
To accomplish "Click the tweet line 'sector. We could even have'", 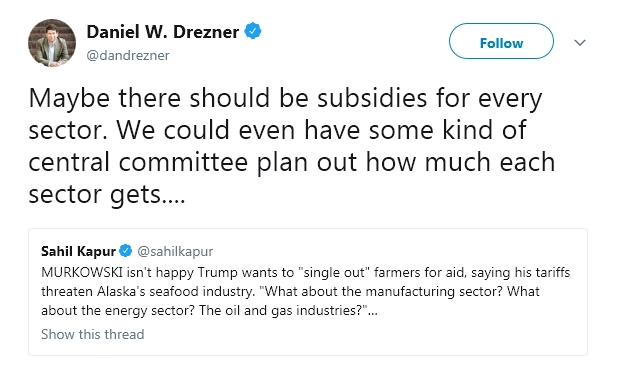I will (277, 130).
